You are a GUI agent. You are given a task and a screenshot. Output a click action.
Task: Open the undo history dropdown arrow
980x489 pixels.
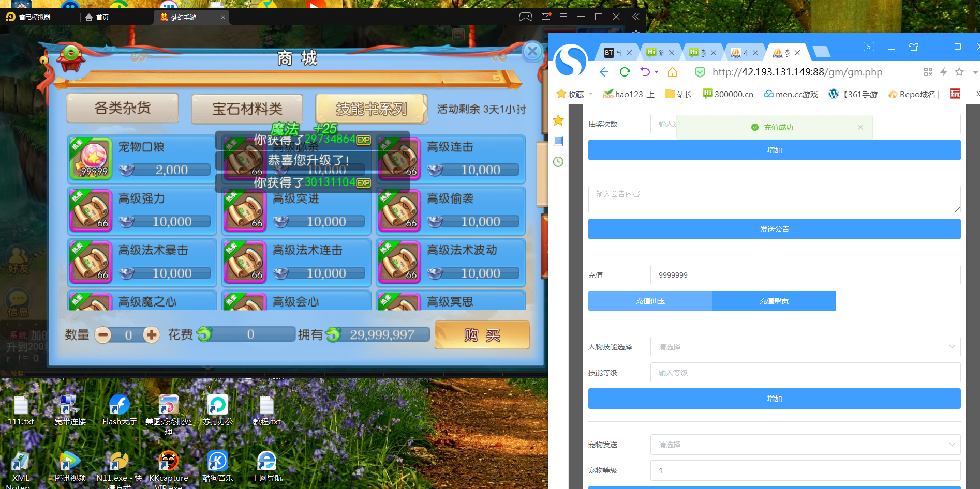click(657, 72)
